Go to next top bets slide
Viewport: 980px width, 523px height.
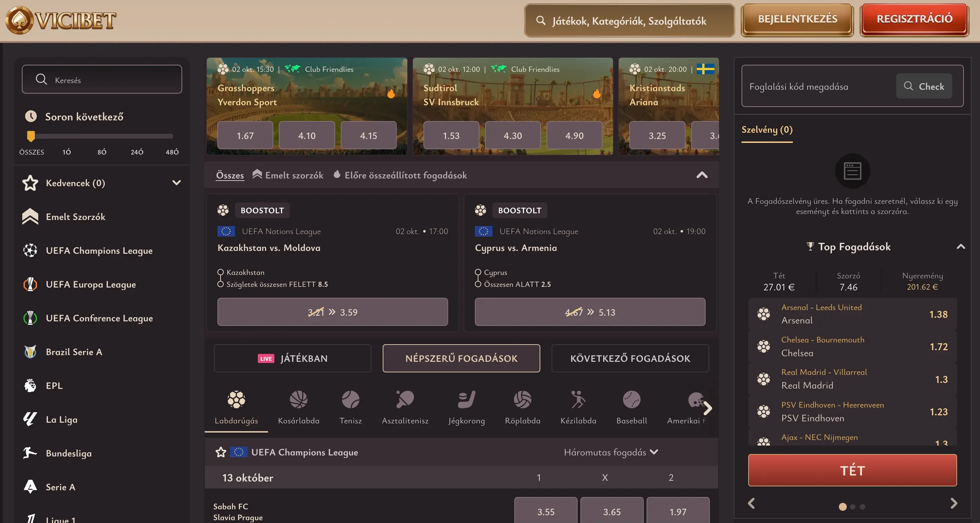pos(953,503)
